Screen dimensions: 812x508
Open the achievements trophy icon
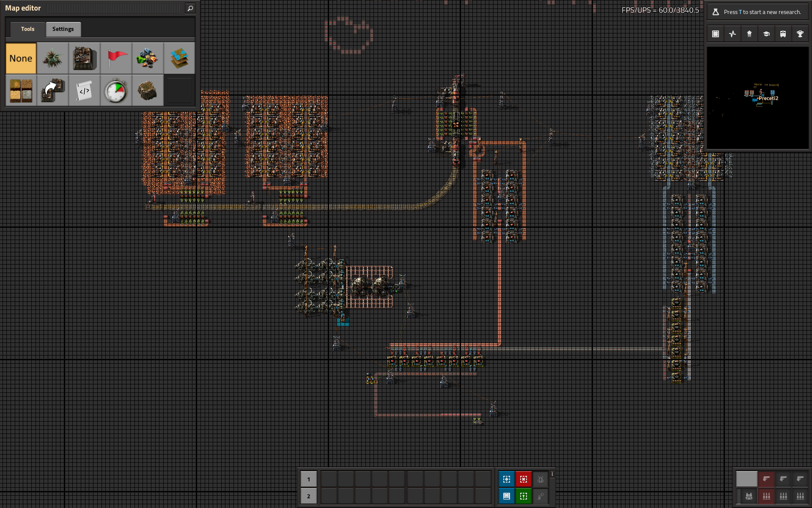pos(800,34)
